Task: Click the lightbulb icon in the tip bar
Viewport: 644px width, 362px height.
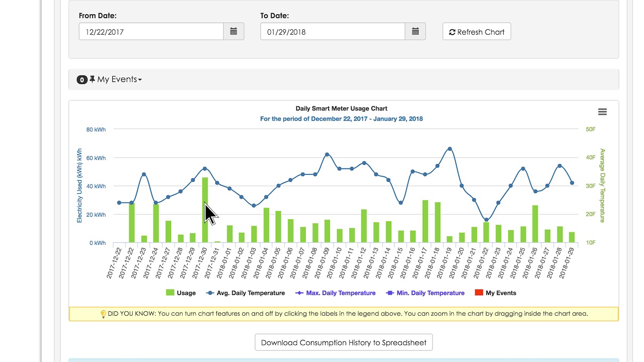Action: click(x=103, y=314)
